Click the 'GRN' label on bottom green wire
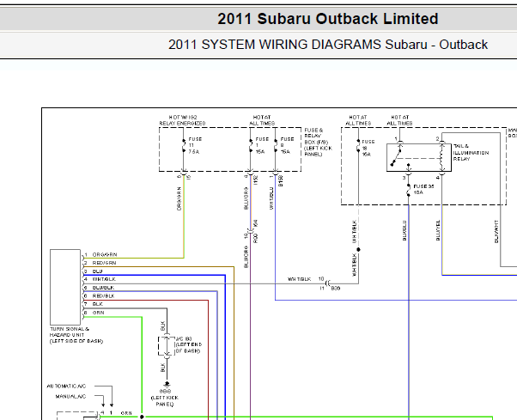This screenshot has height=420, width=517. [x=126, y=413]
